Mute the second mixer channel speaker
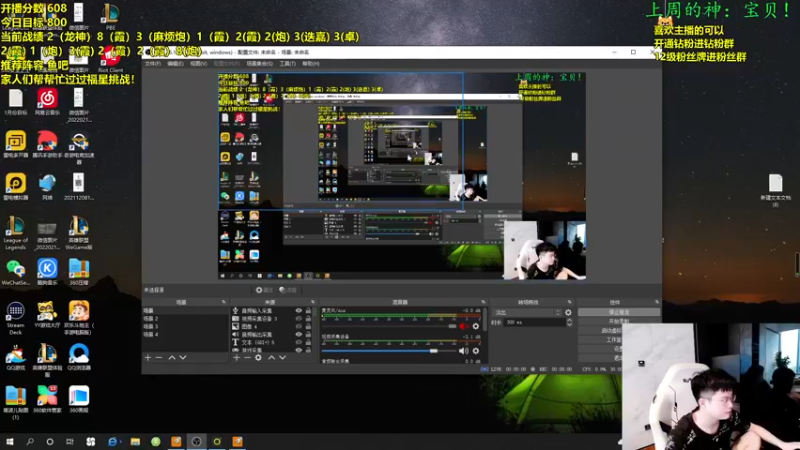Image resolution: width=800 pixels, height=450 pixels. (463, 351)
